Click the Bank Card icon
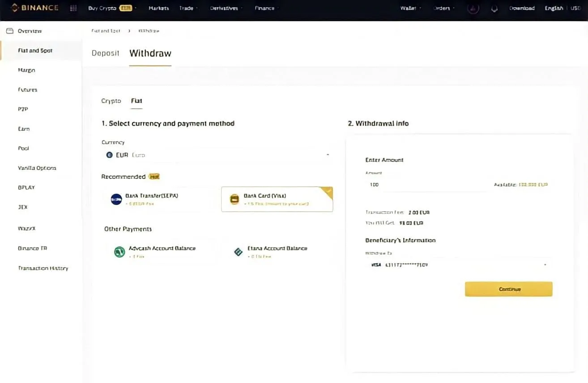The height and width of the screenshot is (383, 588). click(234, 200)
